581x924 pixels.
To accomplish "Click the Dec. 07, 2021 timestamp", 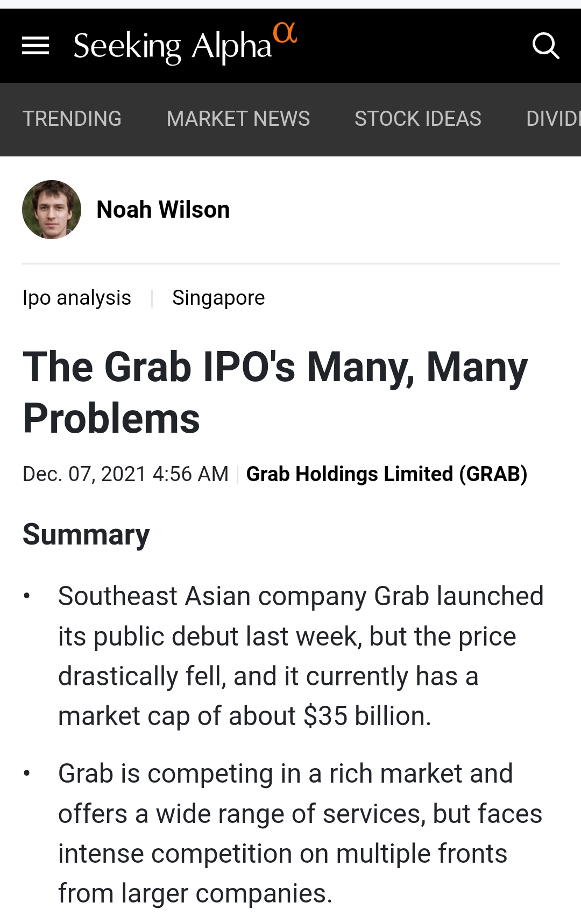I will 125,474.
